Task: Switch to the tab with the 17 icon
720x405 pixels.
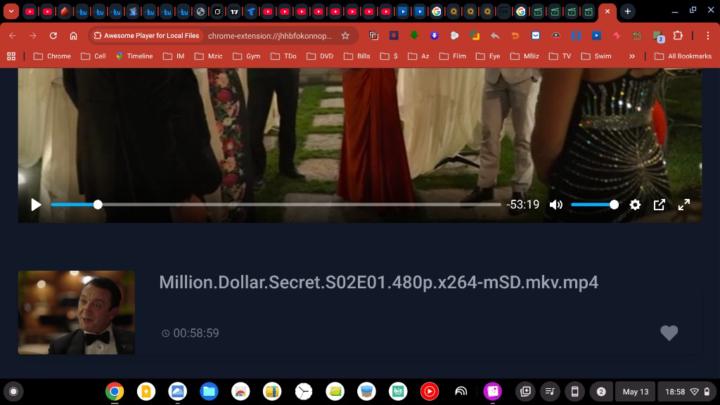Action: coord(234,11)
